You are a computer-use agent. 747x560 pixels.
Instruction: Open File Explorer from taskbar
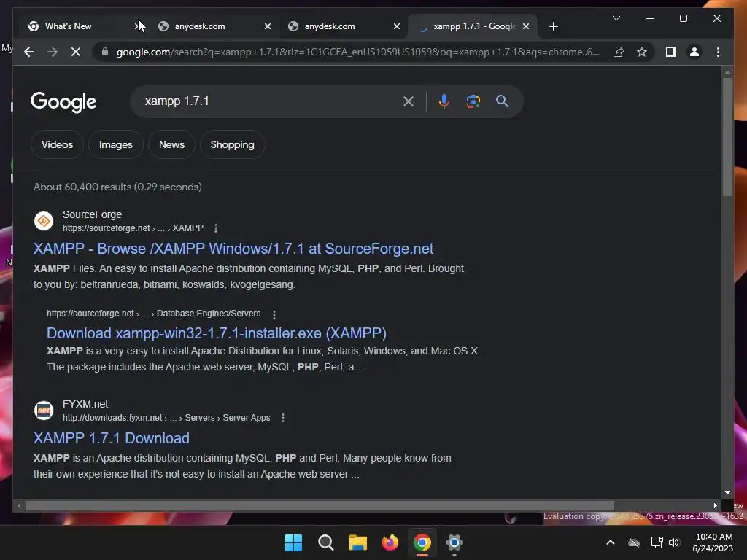(357, 542)
